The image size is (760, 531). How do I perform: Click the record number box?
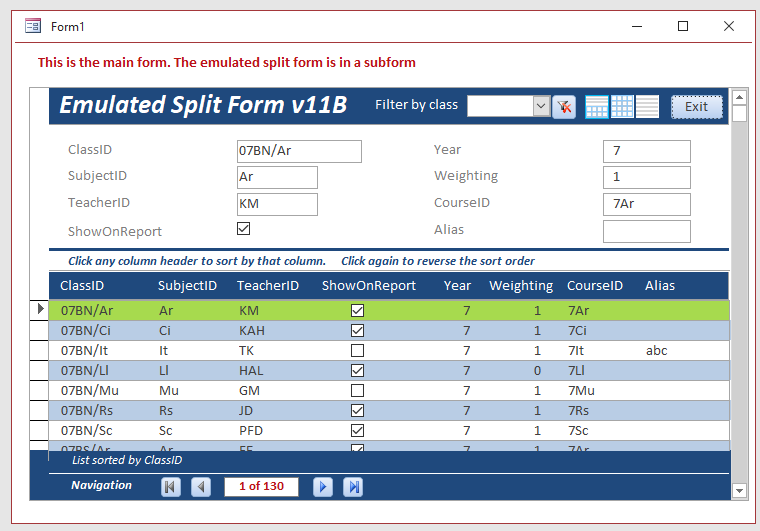point(261,487)
